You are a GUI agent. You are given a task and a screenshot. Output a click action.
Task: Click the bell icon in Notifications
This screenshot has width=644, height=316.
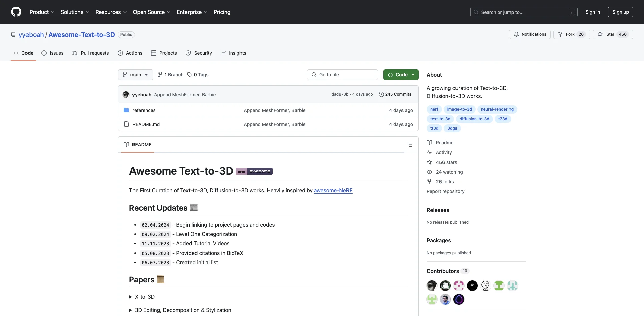coord(516,34)
